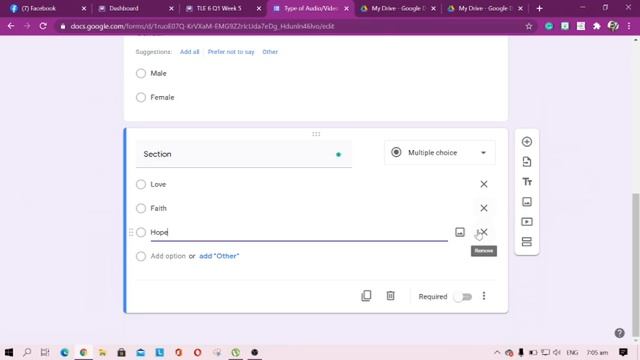
Task: Open the Chrome profile avatar
Action: click(x=613, y=26)
